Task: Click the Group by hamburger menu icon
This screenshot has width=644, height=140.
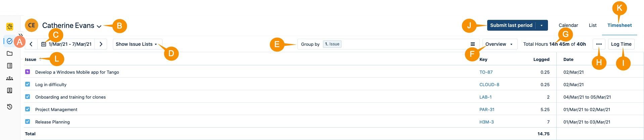Action: click(472, 44)
